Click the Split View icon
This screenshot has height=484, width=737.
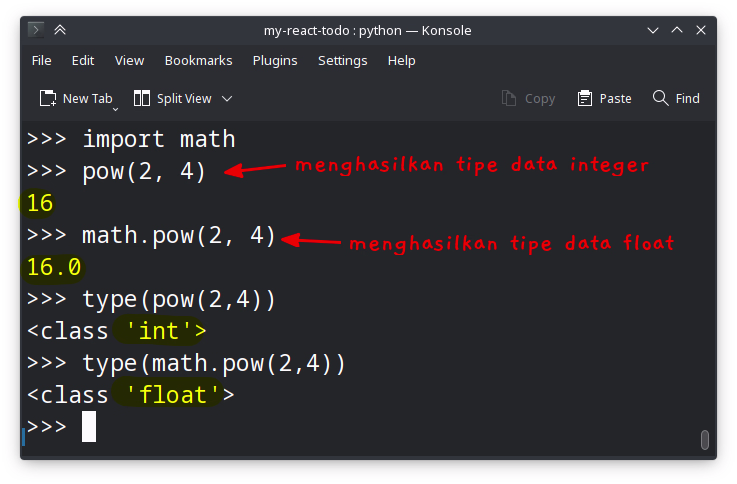pyautogui.click(x=141, y=98)
